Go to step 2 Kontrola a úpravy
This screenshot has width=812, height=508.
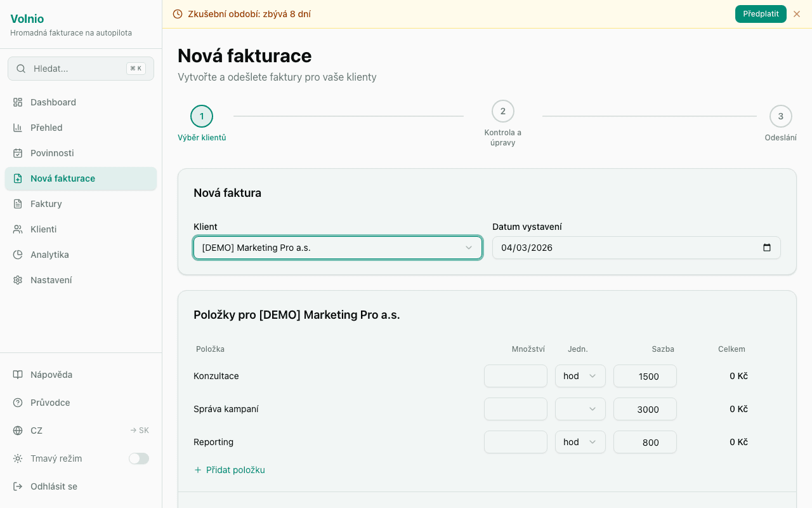click(502, 112)
